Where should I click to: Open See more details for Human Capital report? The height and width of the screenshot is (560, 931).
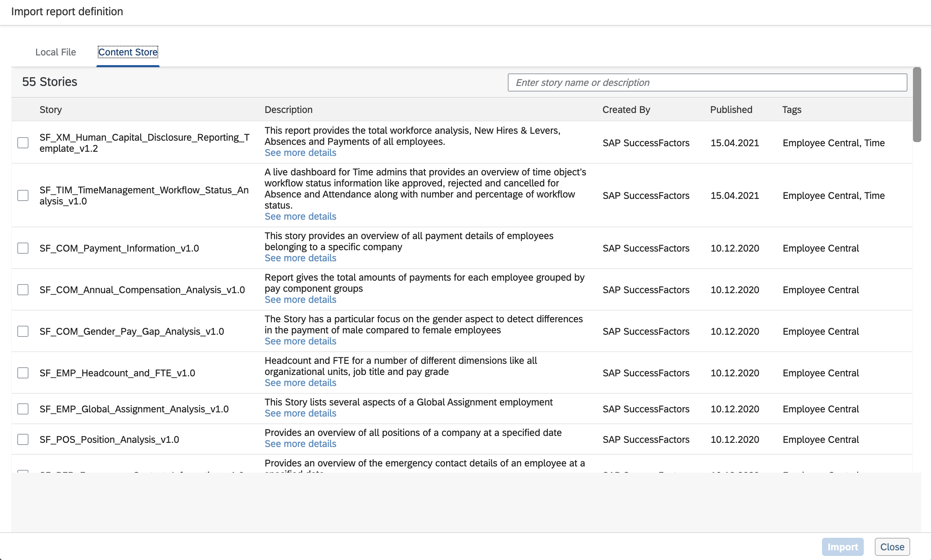coord(300,153)
